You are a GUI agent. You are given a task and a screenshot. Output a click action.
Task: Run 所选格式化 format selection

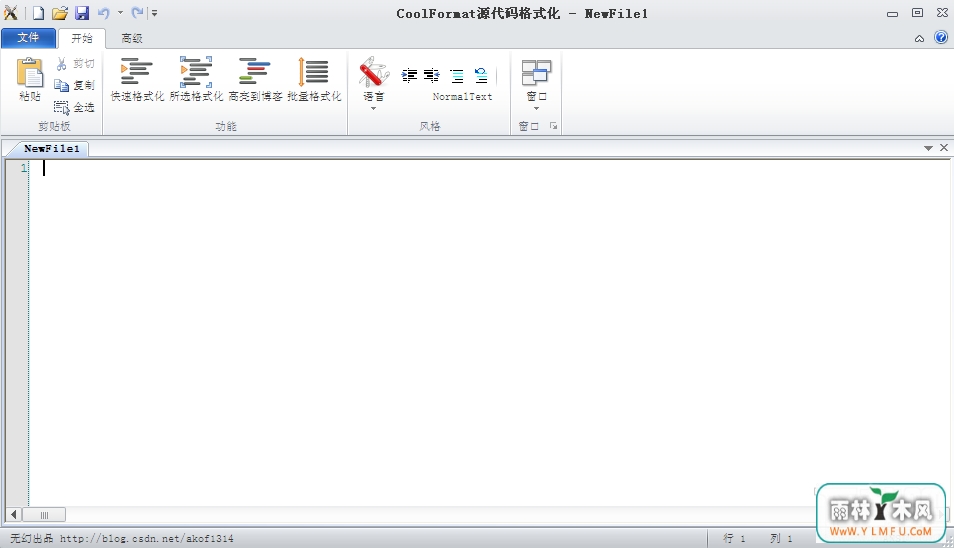pos(196,79)
